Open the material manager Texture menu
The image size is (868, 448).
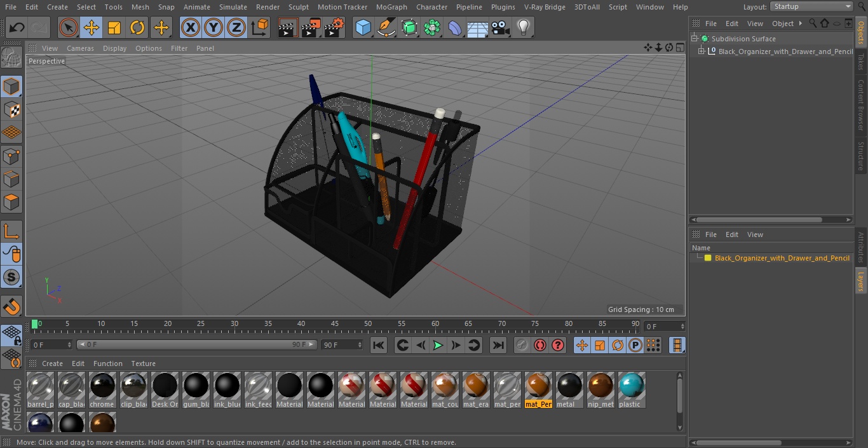(143, 363)
